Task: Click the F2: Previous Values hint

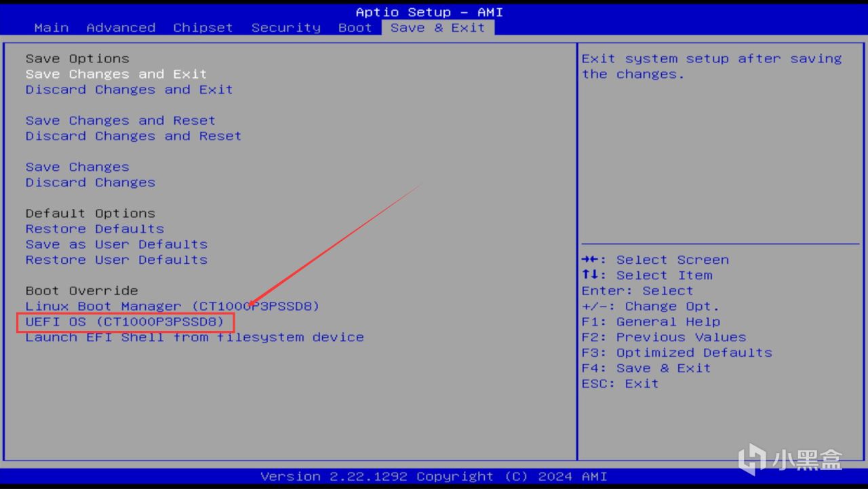Action: [663, 338]
